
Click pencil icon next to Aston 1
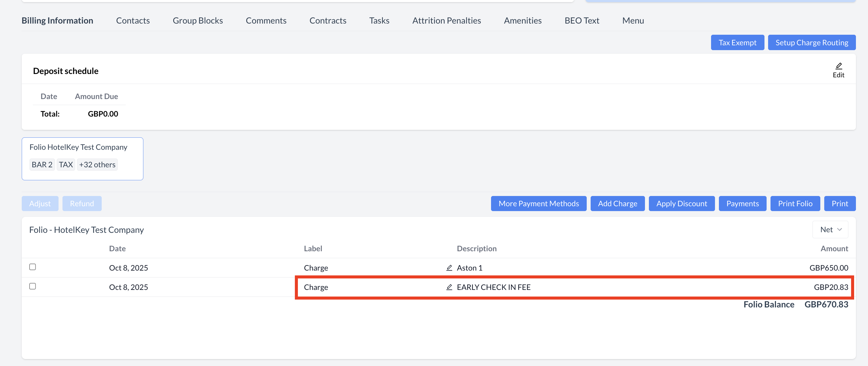coord(449,268)
